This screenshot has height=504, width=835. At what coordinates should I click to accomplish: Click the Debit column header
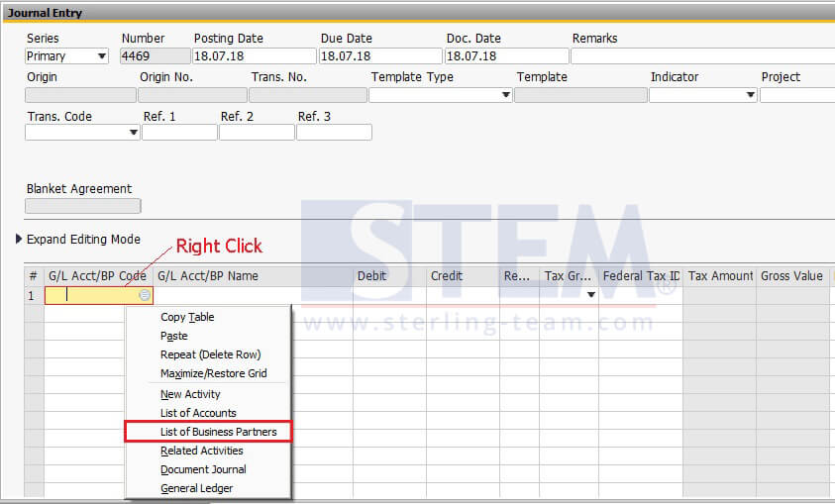[389, 276]
